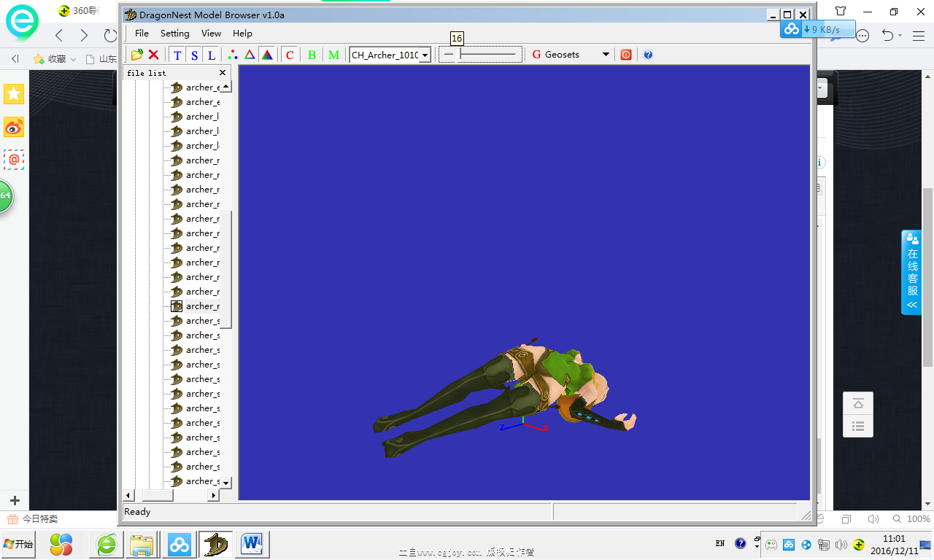Open the 今日特卖 link in browser status bar
Screen dimensions: 934x560
[x=32, y=519]
